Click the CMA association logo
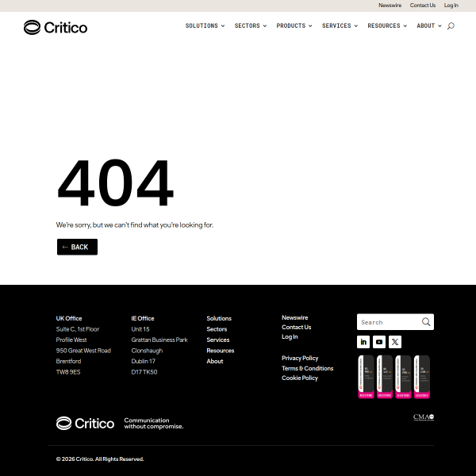The image size is (476, 476). [424, 417]
